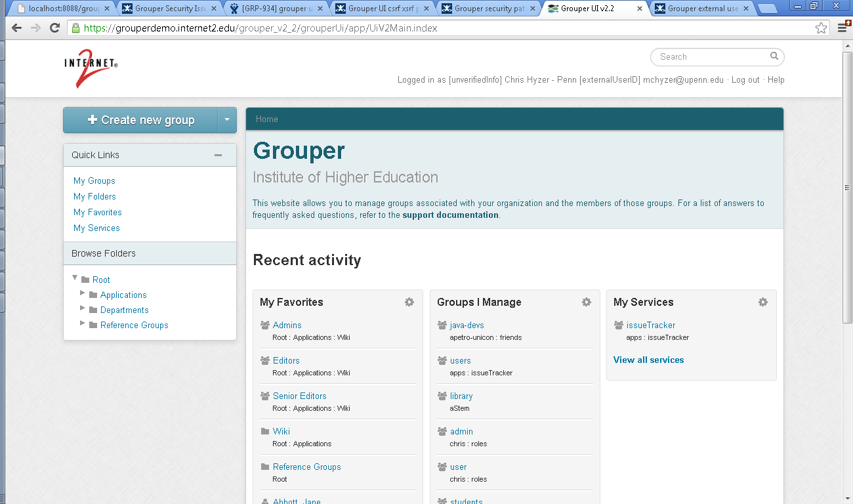Expand the Reference Groups folder node
The image size is (853, 504).
click(x=83, y=324)
